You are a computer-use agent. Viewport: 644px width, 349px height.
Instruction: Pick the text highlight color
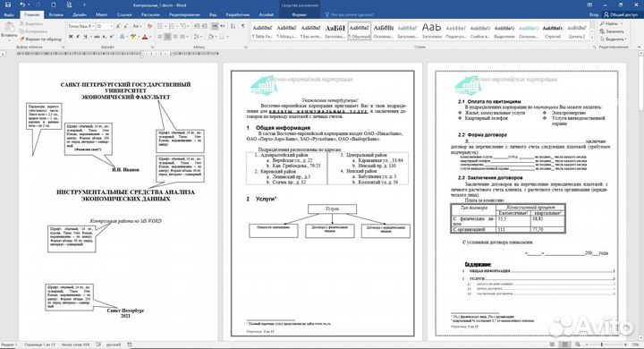coord(132,37)
